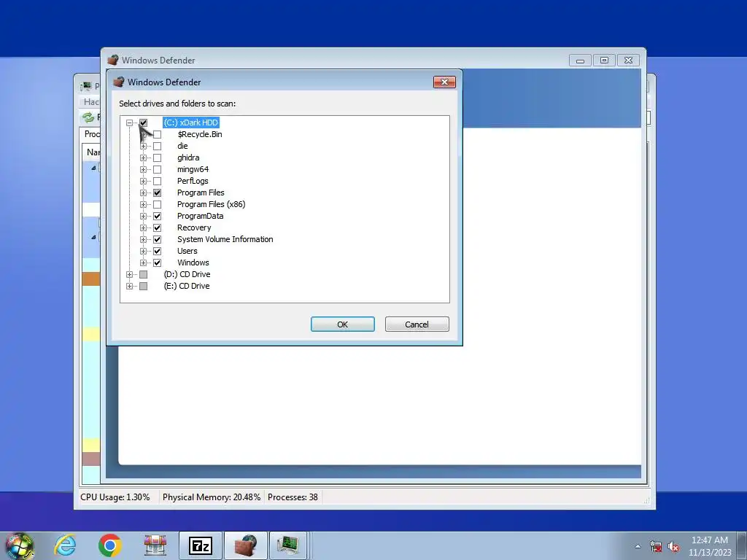The height and width of the screenshot is (560, 747).
Task: Switch to Windows Defender taskbar button
Action: pyautogui.click(x=246, y=545)
